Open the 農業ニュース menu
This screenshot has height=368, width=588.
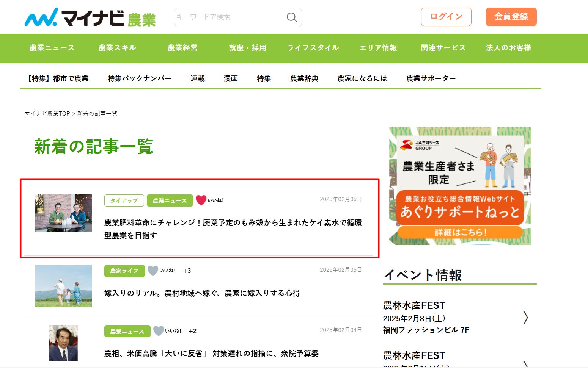click(52, 48)
